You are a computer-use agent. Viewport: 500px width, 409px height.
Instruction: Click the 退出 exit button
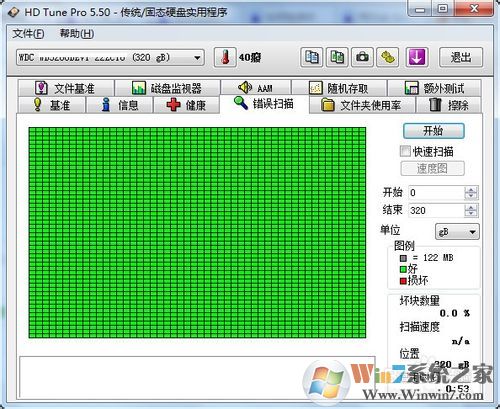[x=461, y=57]
